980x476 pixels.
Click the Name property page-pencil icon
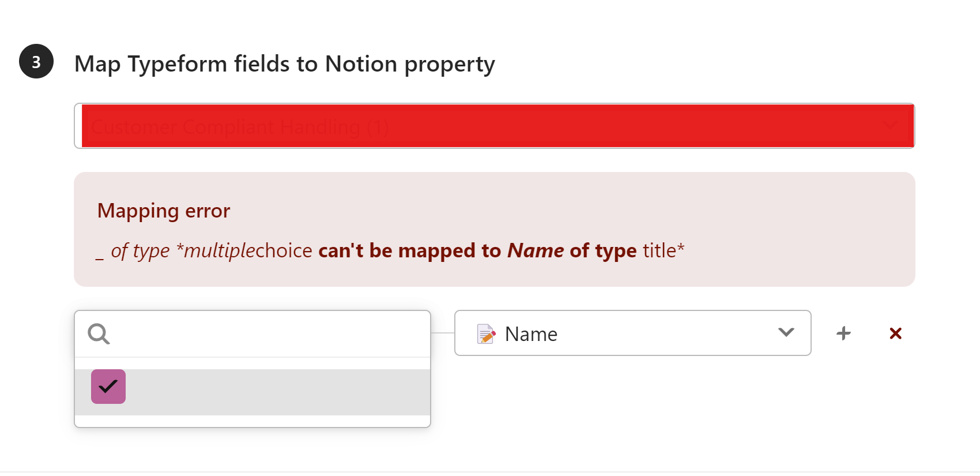click(x=486, y=333)
